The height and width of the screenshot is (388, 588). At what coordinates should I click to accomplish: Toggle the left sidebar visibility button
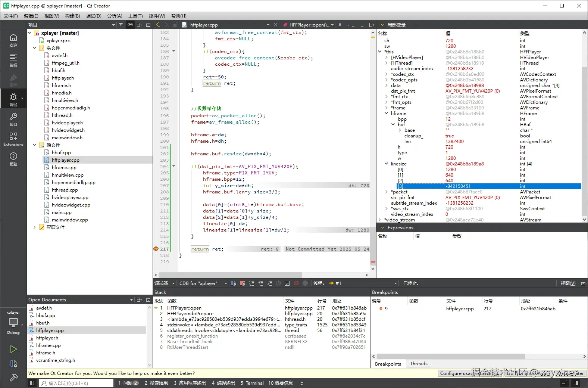coord(32,383)
